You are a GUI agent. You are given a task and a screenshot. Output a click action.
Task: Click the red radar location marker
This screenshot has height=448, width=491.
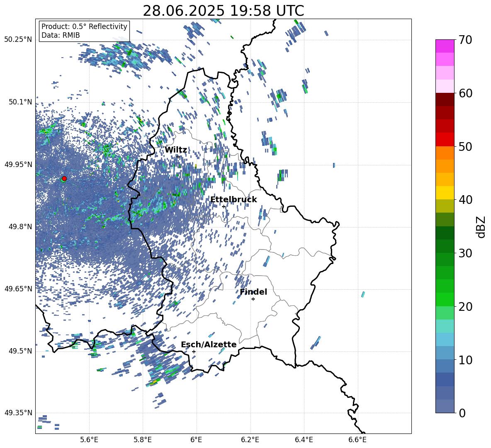click(x=64, y=179)
